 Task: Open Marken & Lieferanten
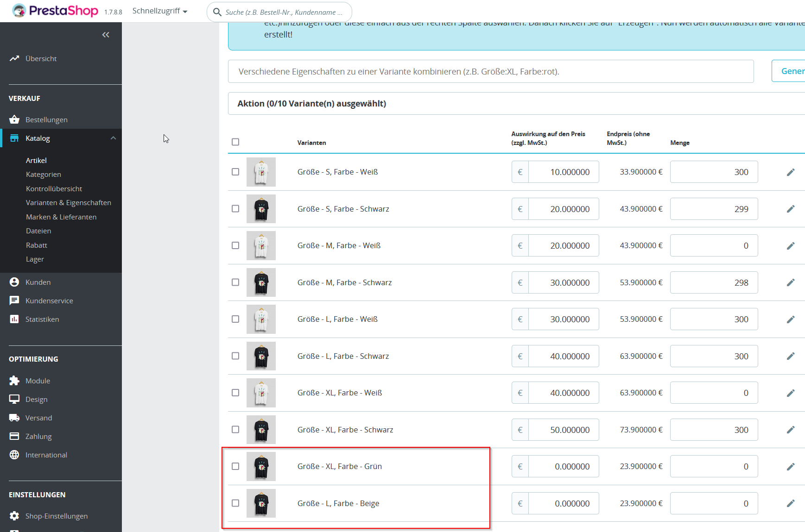click(x=61, y=217)
